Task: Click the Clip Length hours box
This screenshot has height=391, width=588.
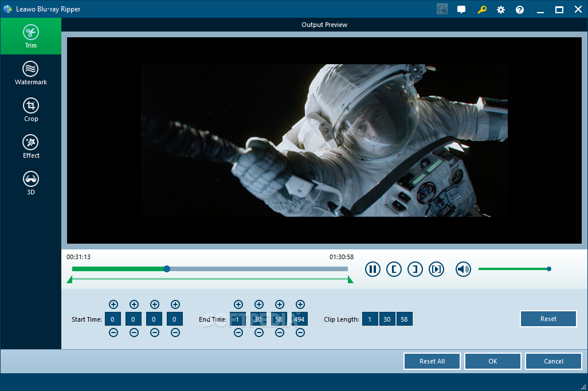Action: (370, 319)
